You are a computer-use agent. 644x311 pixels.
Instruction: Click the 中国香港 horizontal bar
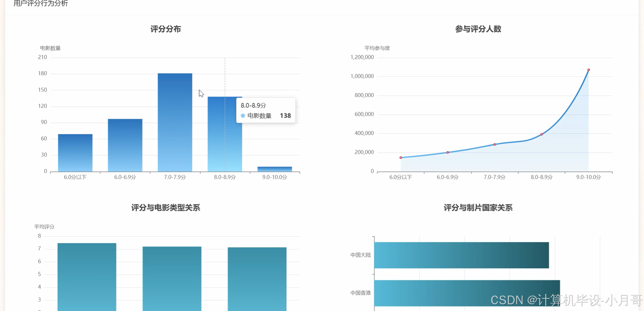click(x=467, y=293)
